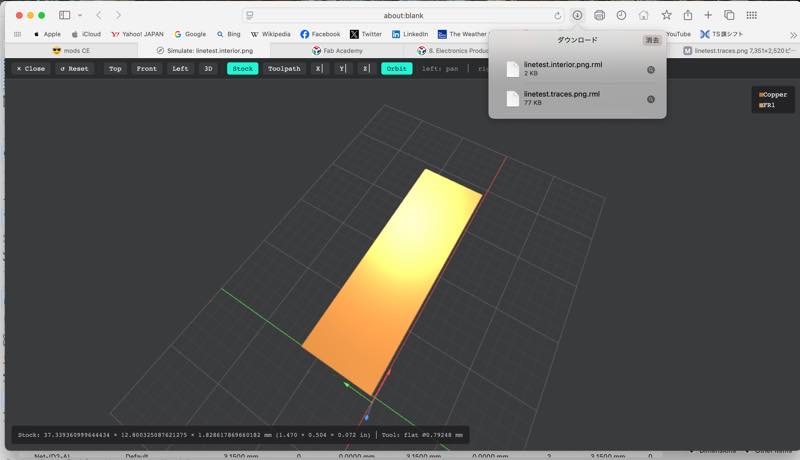Switch to the Fab Academy tab
This screenshot has width=800, height=460.
pos(337,50)
